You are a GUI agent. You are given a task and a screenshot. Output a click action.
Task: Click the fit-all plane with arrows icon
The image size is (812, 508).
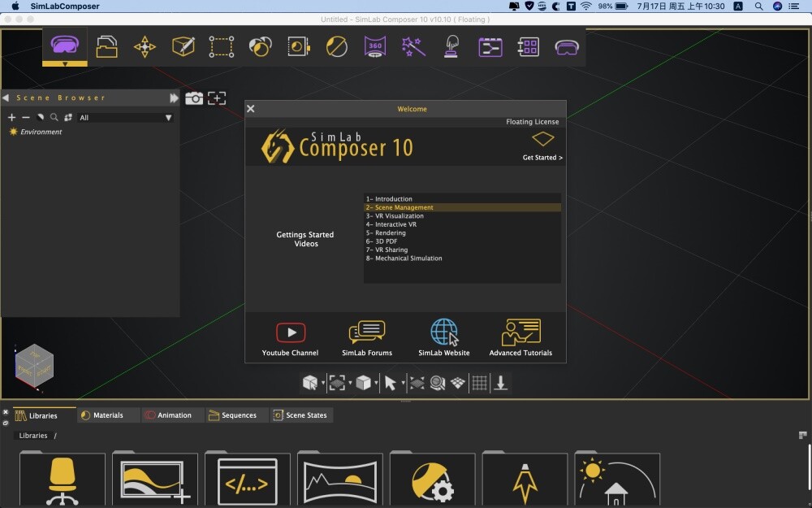417,383
